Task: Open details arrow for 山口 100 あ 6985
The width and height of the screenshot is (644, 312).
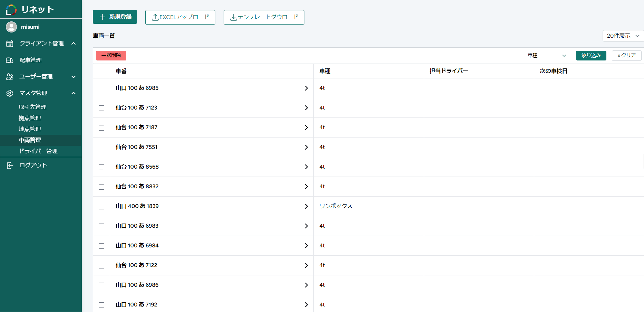Action: tap(306, 88)
